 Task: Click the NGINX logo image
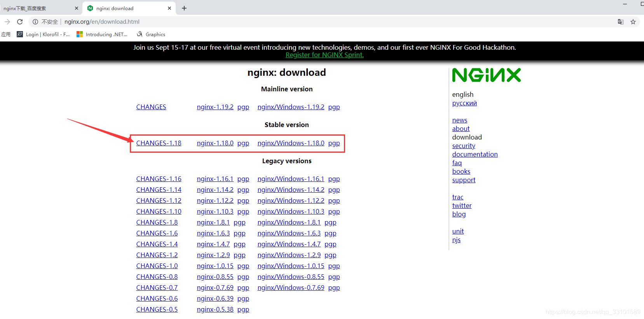coord(487,75)
